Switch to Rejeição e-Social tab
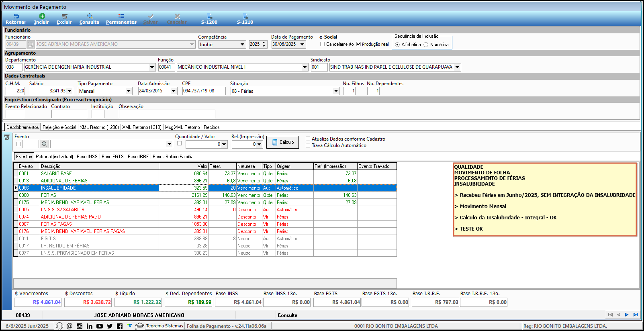This screenshot has height=331, width=644. (x=59, y=127)
